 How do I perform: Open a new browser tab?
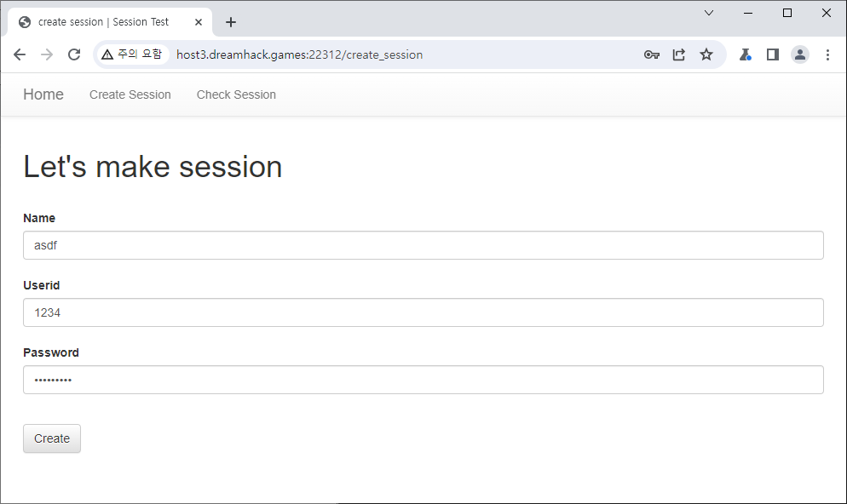click(231, 22)
